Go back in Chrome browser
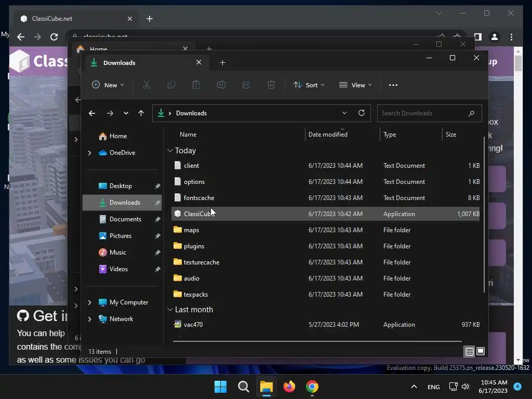Screen dimensions: 532x399 tap(21, 37)
